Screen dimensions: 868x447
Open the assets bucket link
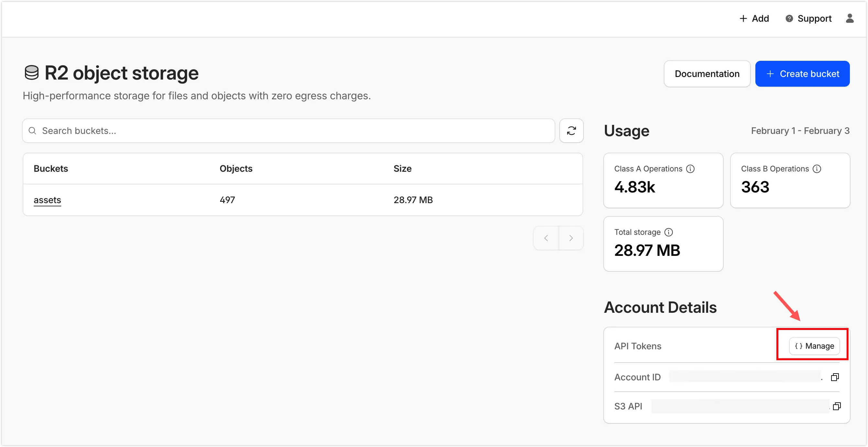47,200
